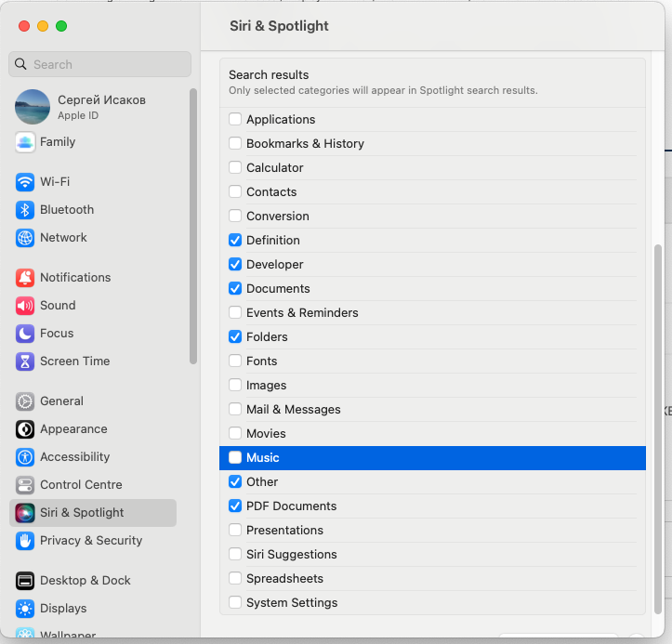
Task: Enable the Presentations checkbox
Action: [x=235, y=530]
